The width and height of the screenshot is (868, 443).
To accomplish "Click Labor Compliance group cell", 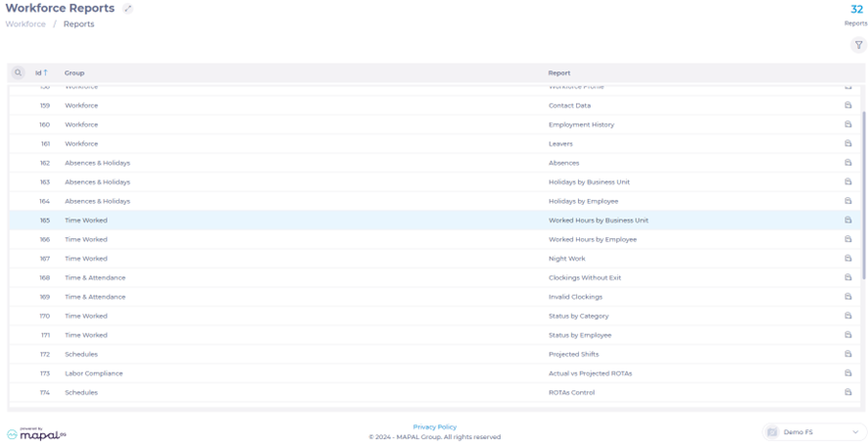I will (93, 373).
